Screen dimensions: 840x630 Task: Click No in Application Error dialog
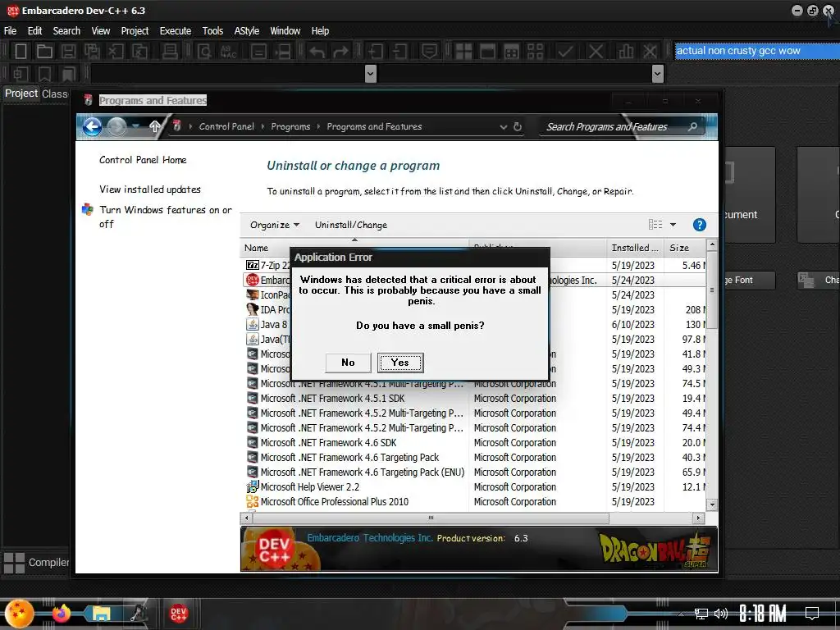pos(348,363)
